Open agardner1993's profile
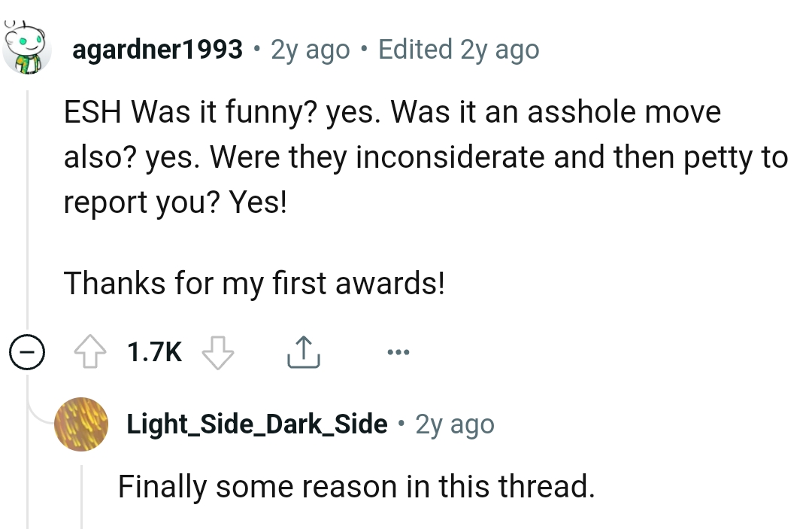Viewport: 812px width, 529px height. tap(158, 49)
